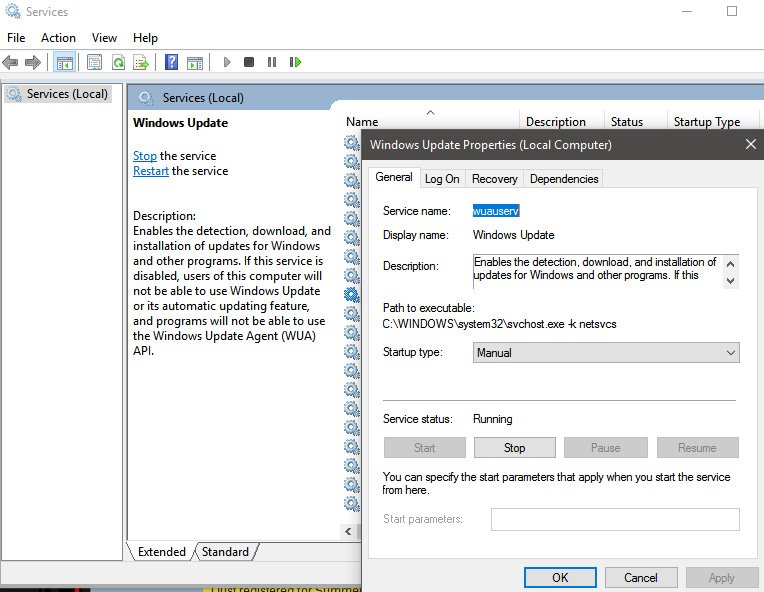
Task: Sort by the Status column header
Action: (635, 121)
